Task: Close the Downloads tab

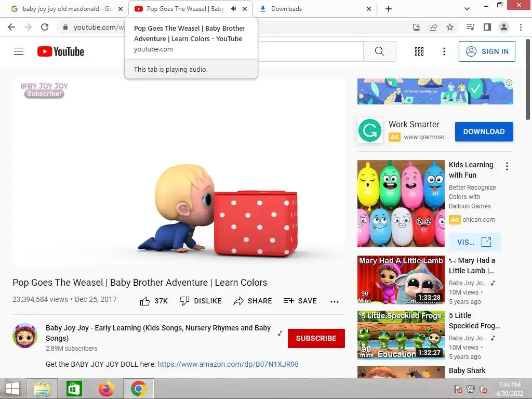Action: 369,9
